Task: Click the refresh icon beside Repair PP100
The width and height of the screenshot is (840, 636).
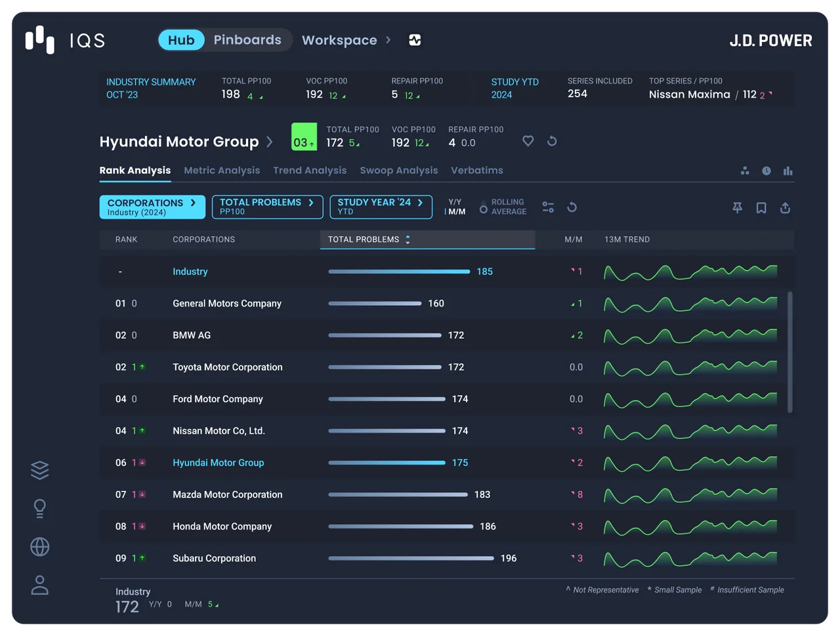Action: (552, 141)
